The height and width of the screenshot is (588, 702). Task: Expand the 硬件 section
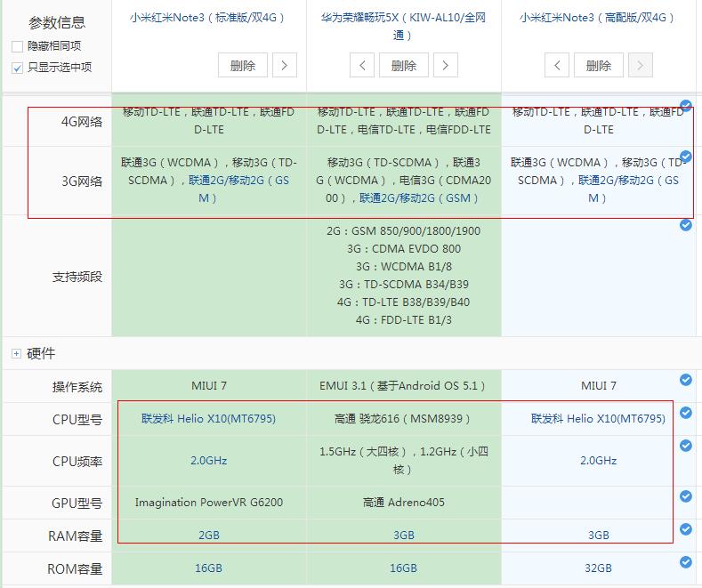pos(17,354)
